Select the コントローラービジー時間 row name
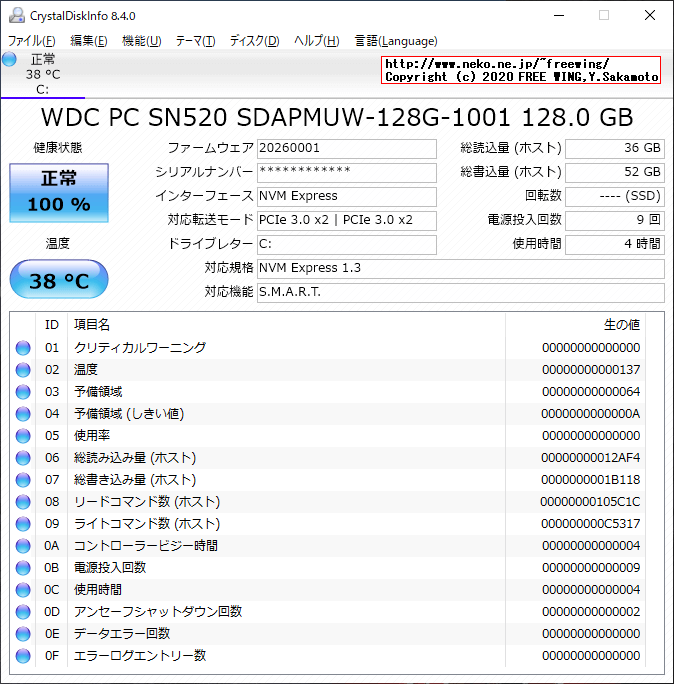 146,546
